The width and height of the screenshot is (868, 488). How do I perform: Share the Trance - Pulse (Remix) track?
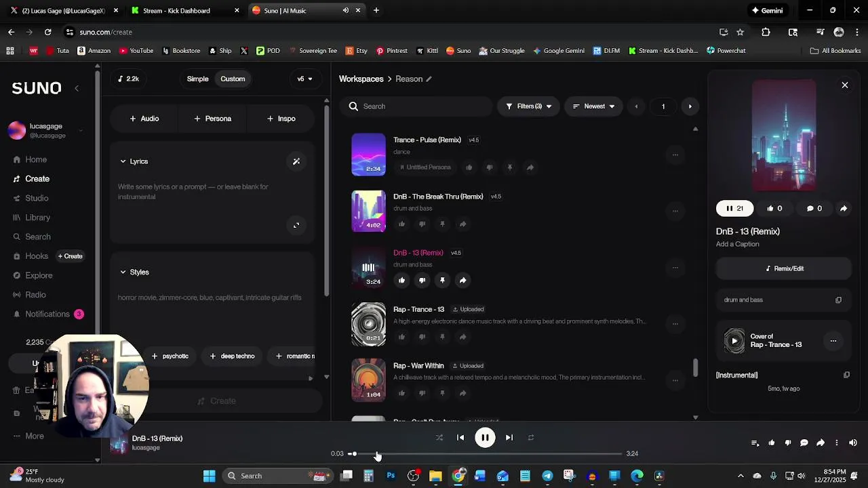530,167
